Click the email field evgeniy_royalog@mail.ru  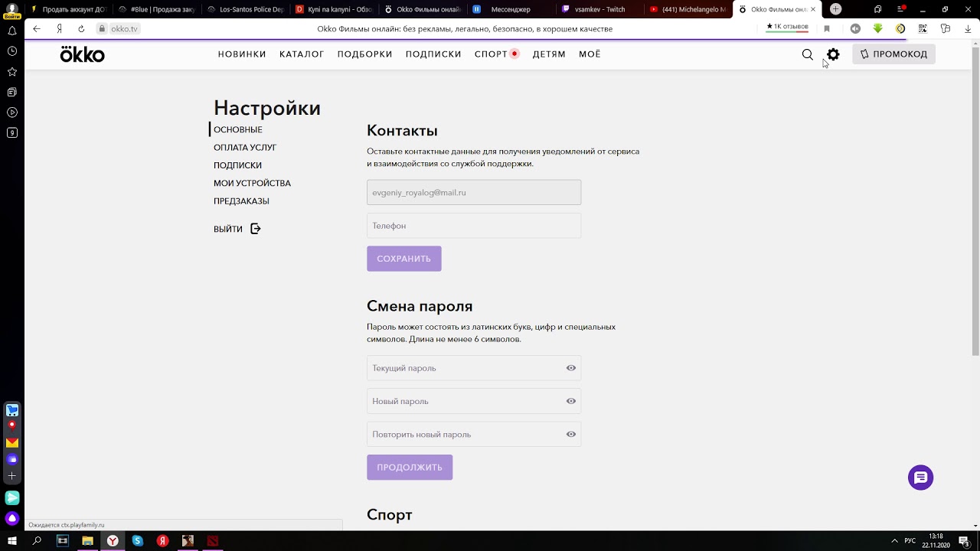pos(474,192)
